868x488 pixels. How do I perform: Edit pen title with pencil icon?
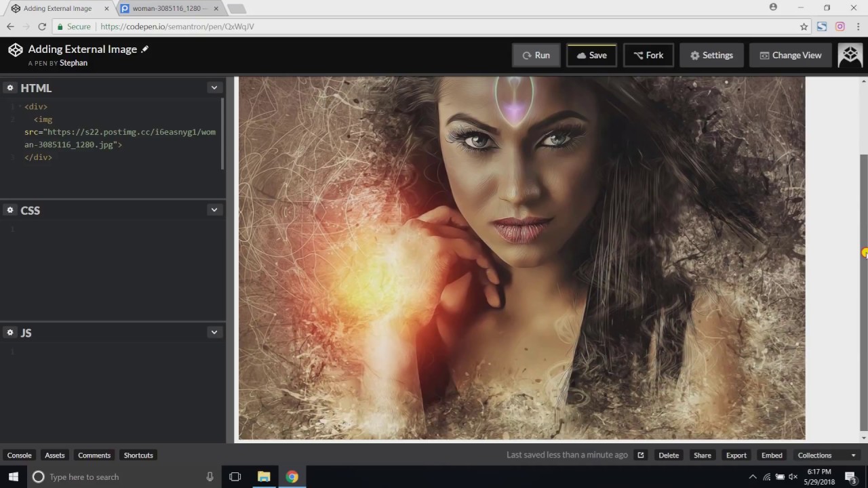point(144,49)
